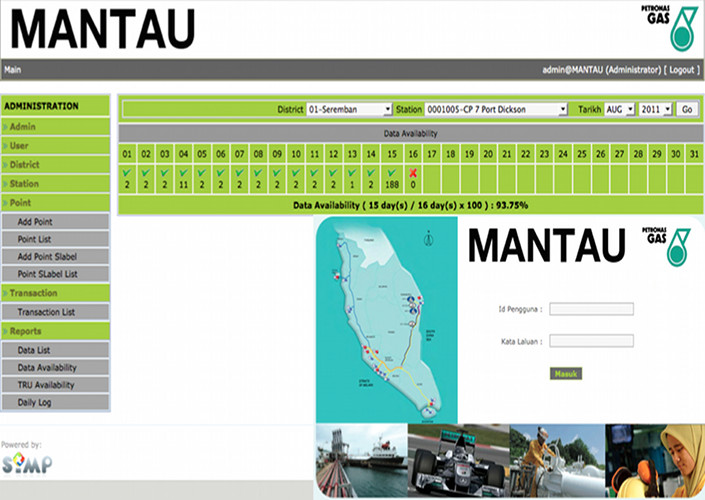Expand the User section in sidebar

[x=55, y=146]
